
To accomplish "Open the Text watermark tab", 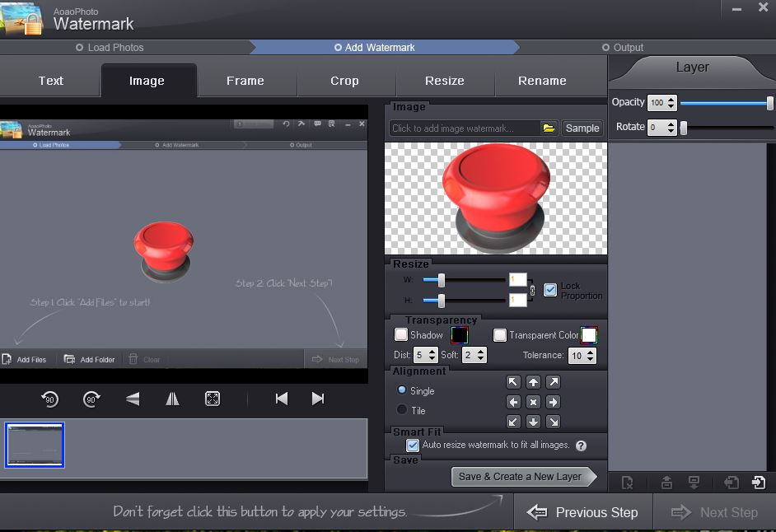I will tap(50, 81).
